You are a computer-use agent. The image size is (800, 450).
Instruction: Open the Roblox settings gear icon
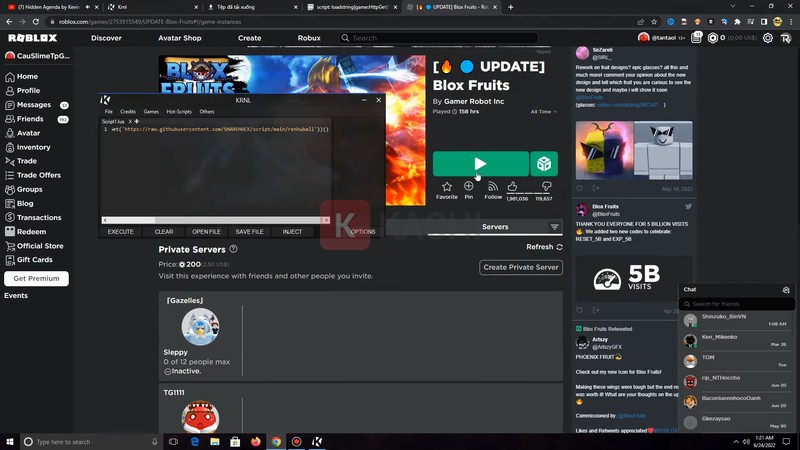pyautogui.click(x=767, y=38)
